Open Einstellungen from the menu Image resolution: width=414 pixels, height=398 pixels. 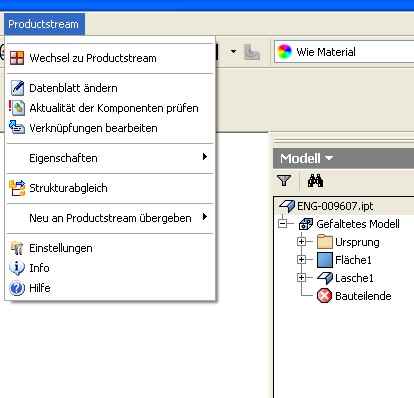110,248
